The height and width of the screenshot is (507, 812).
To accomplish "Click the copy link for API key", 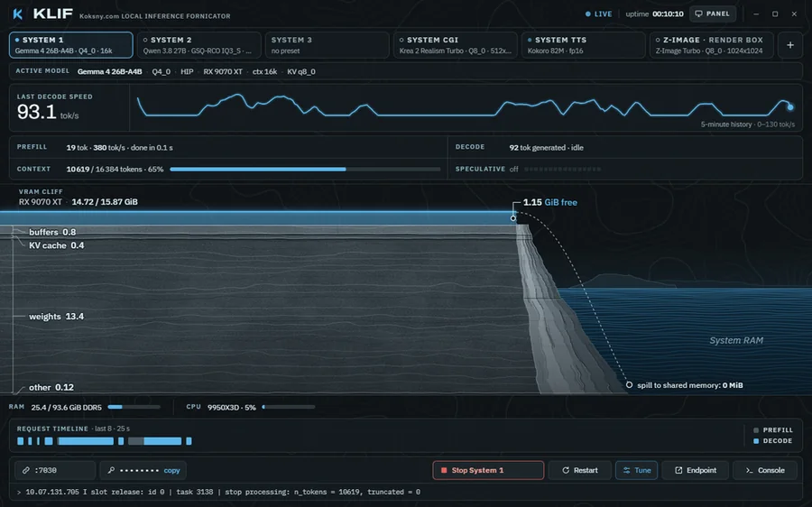I will coord(172,470).
